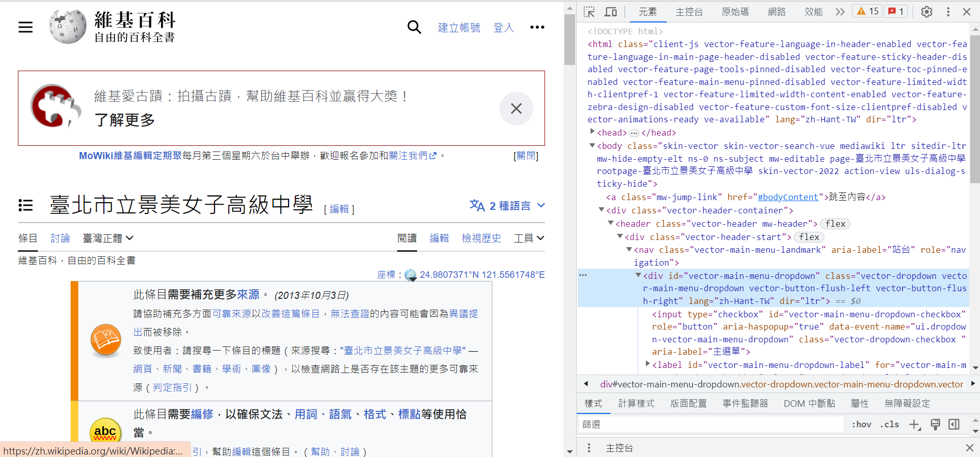The width and height of the screenshot is (980, 457).
Task: Click the flex badge beside vector-header-start
Action: click(809, 237)
